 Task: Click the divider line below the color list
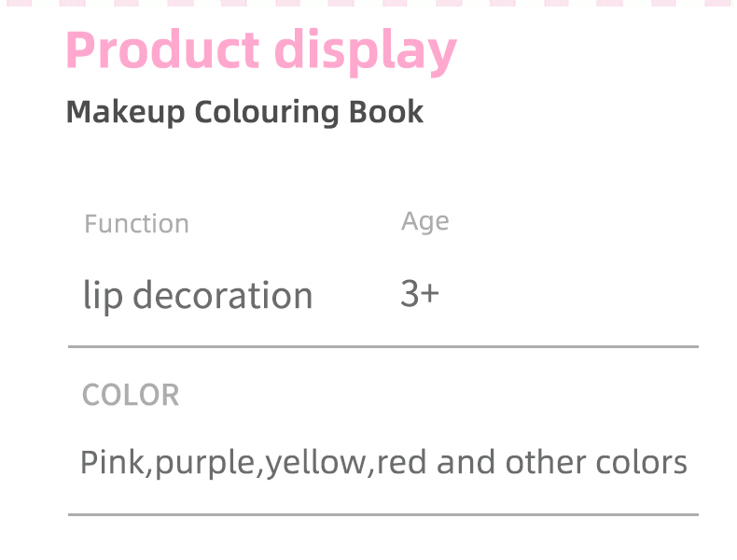click(382, 514)
